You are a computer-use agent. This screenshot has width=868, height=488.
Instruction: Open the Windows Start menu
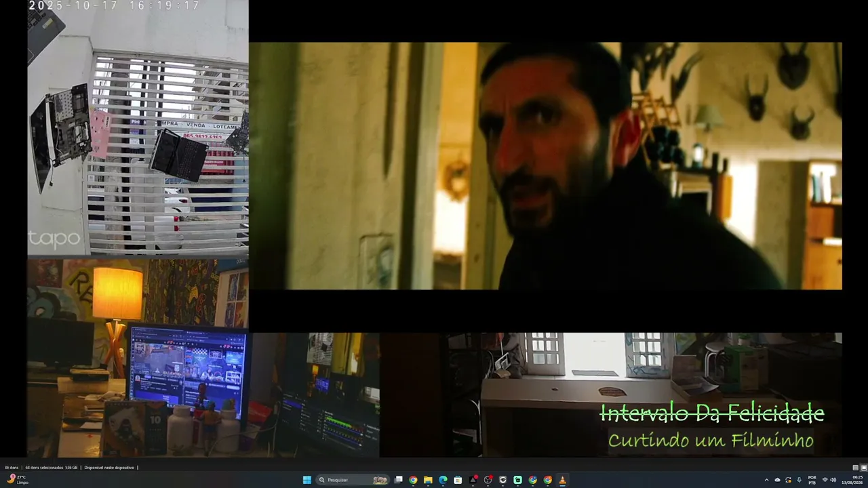pos(307,480)
